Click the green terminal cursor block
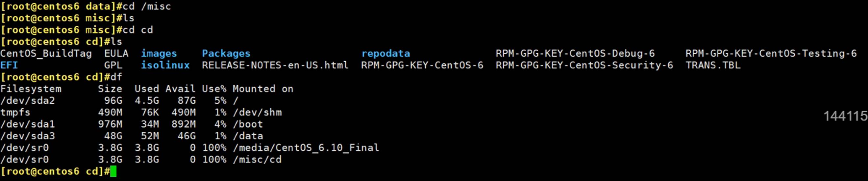868x181 pixels. coord(113,171)
